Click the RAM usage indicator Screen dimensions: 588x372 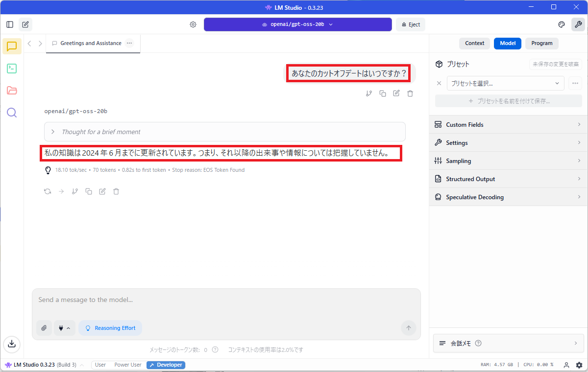point(497,365)
